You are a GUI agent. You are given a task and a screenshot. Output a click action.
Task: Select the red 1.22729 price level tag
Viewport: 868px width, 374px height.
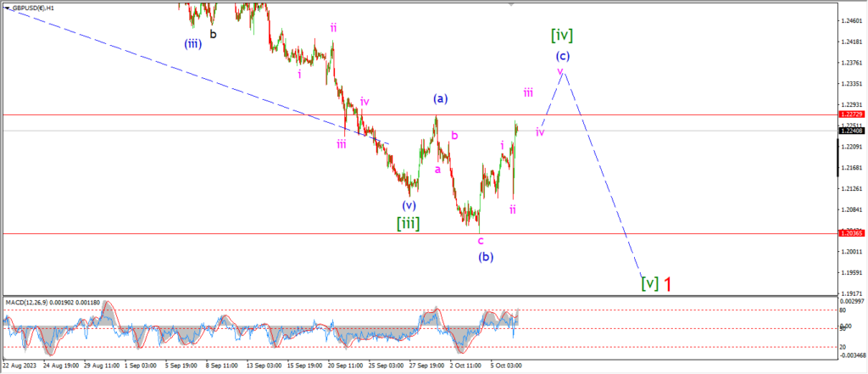click(851, 114)
